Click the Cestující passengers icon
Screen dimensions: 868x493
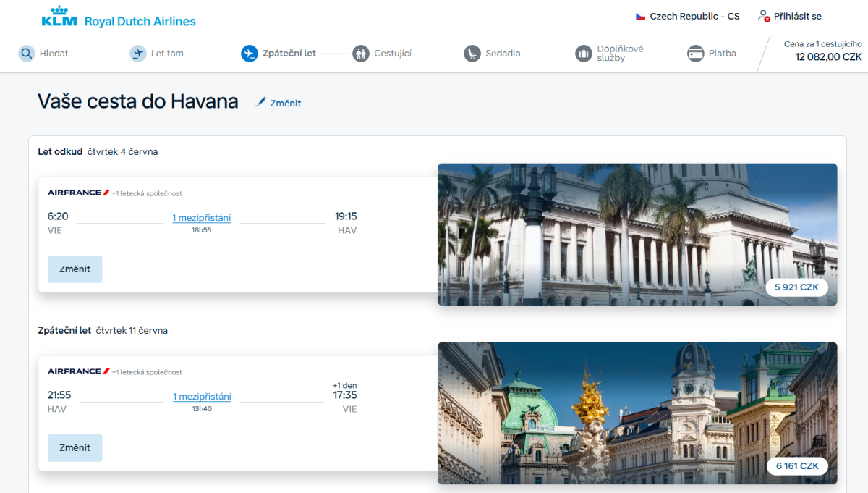point(361,54)
